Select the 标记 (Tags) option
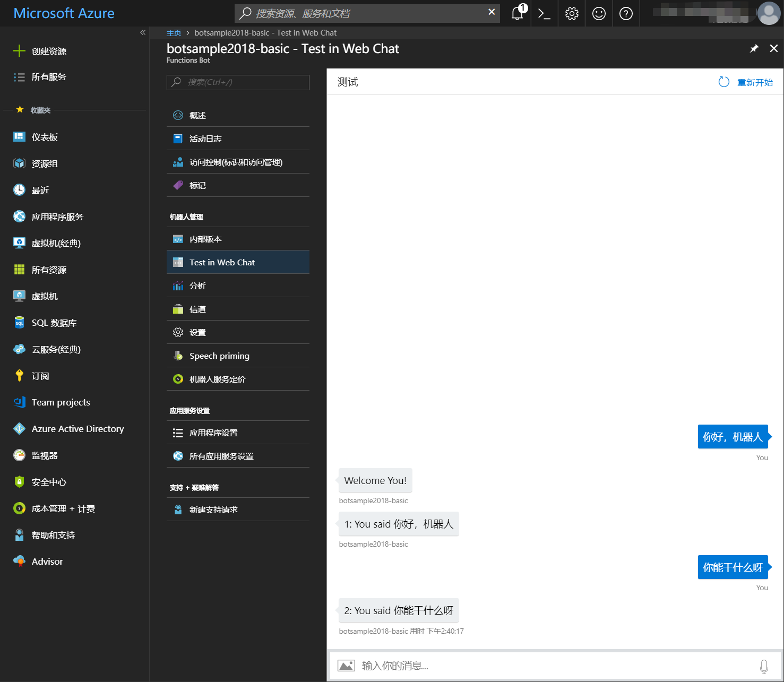This screenshot has height=682, width=784. 197,185
